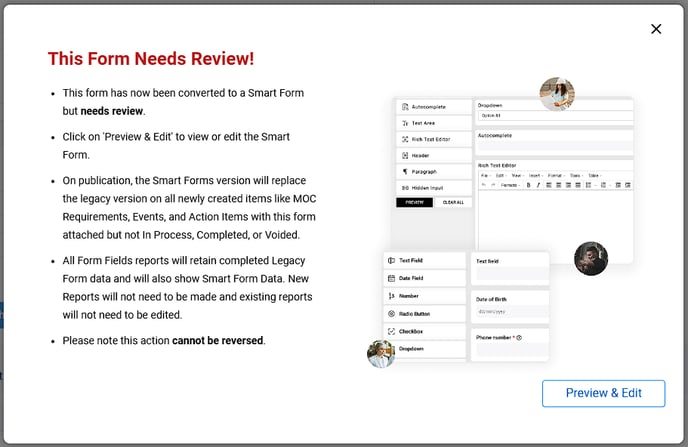This screenshot has height=447, width=688.
Task: Click the Date of Birth input
Action: coord(510,311)
